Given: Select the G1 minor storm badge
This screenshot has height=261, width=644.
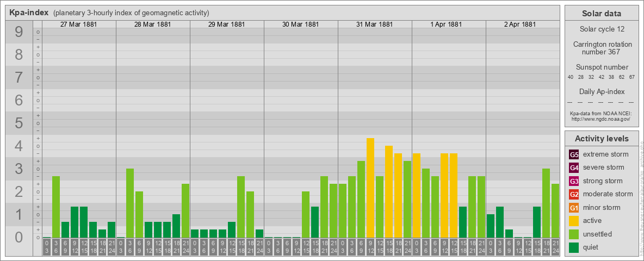Looking at the screenshot, I should coord(574,208).
